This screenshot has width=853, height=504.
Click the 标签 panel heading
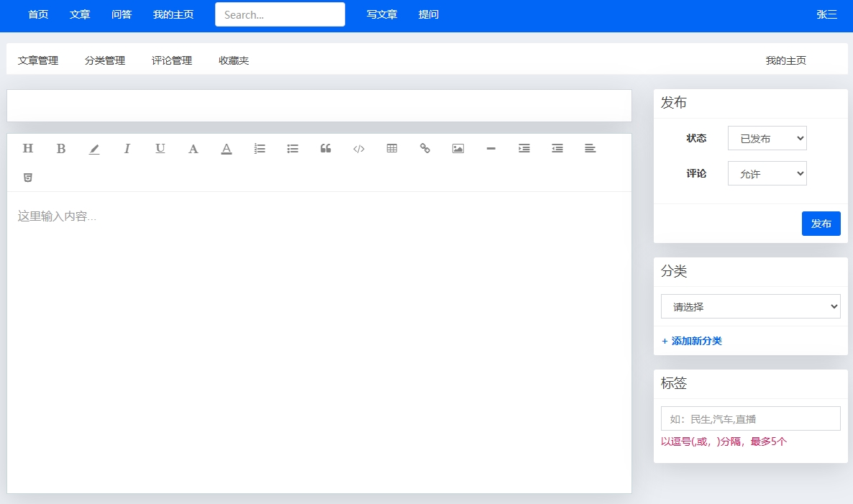click(x=673, y=382)
